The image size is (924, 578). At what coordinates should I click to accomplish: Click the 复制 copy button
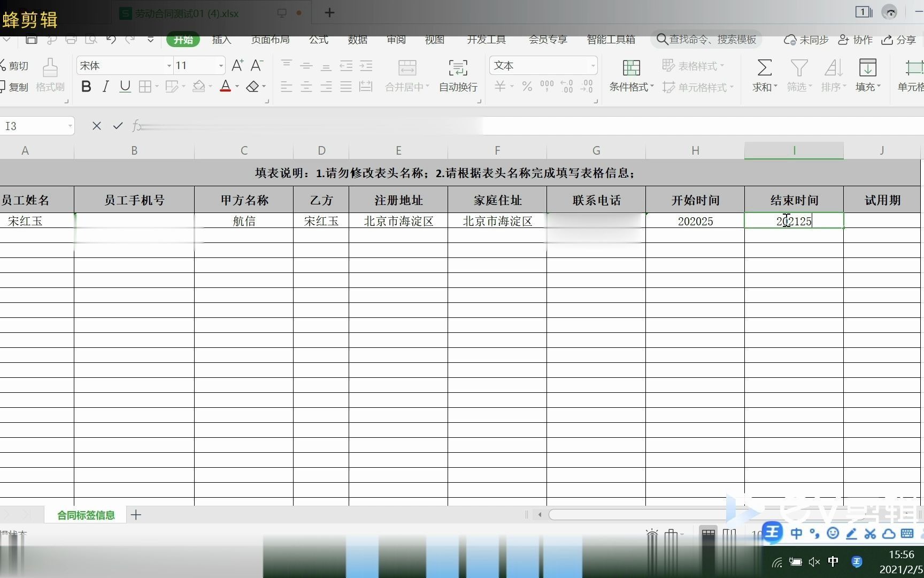pos(14,86)
